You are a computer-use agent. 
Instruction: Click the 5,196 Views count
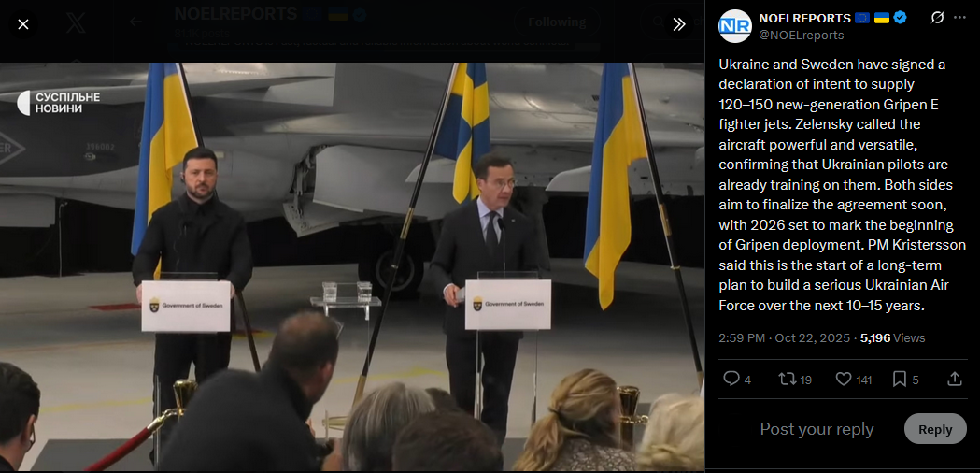(x=892, y=337)
